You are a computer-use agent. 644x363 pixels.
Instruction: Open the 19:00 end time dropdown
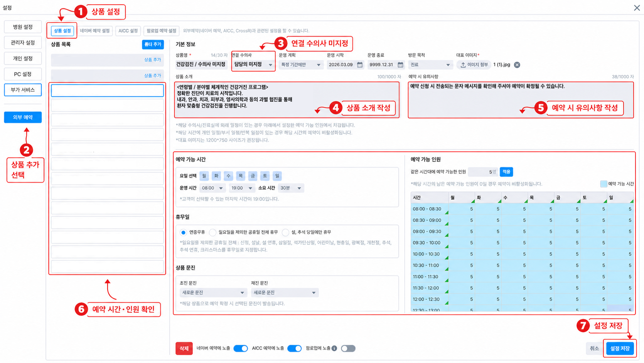[x=242, y=188]
